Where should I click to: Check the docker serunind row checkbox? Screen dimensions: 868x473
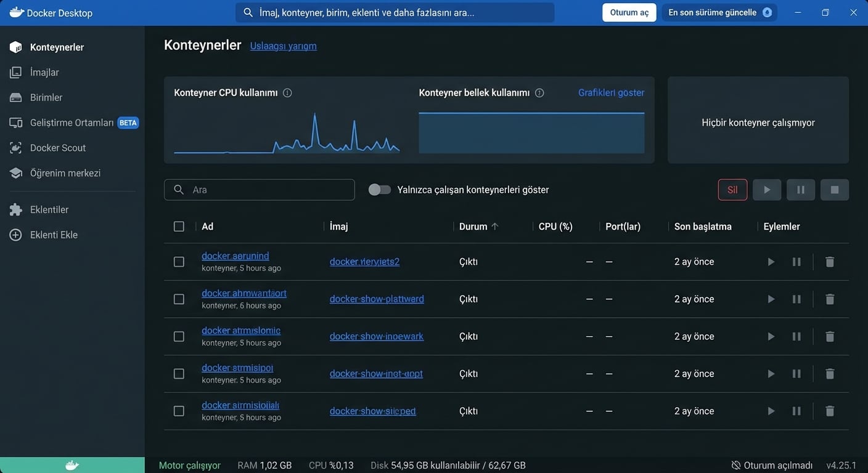point(179,261)
